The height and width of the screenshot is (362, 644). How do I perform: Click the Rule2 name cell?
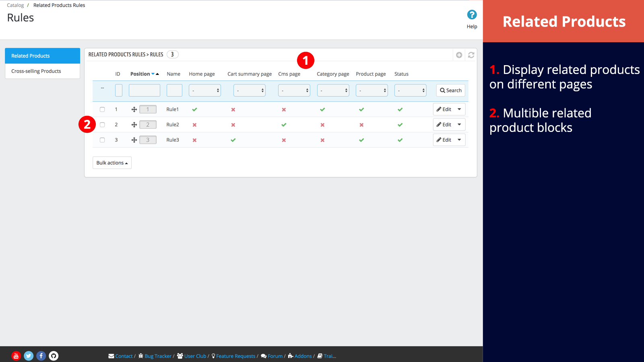pyautogui.click(x=173, y=125)
